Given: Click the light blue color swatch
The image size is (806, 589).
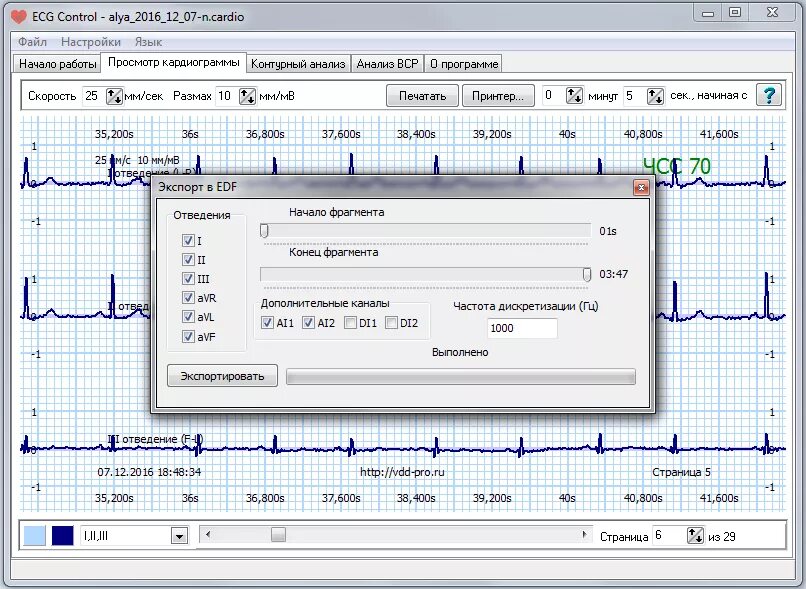Looking at the screenshot, I should tap(34, 536).
